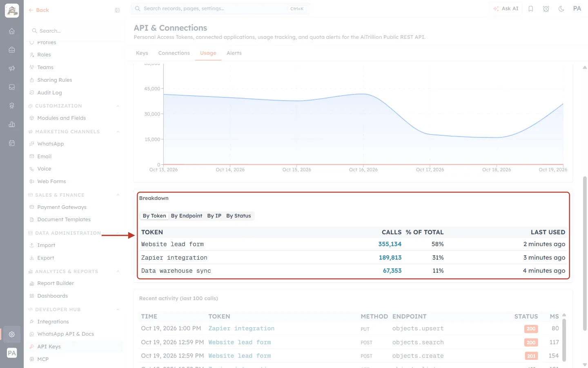The image size is (588, 368).
Task: Click the bookmark icon in the top bar
Action: (531, 9)
